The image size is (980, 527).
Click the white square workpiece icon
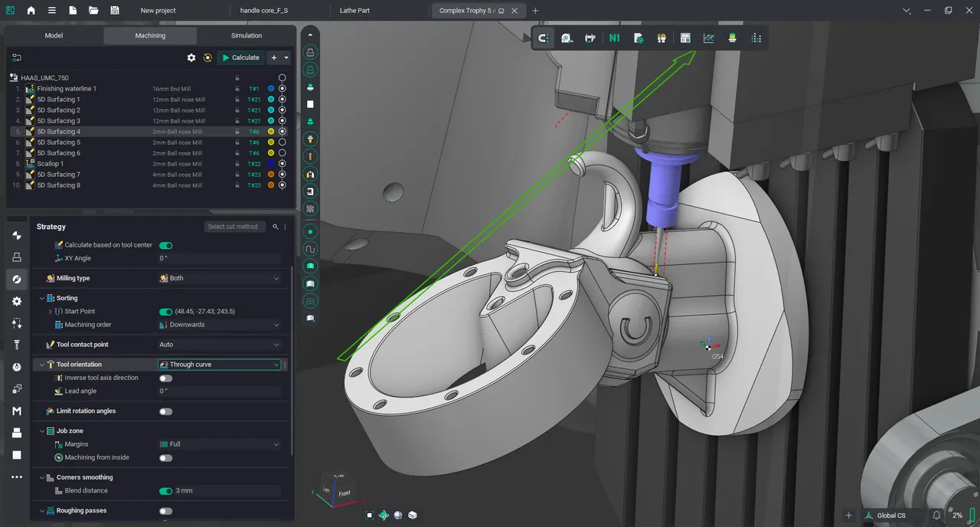pos(310,103)
